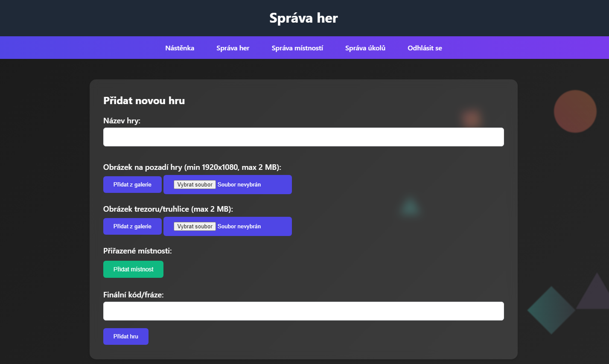Click the Finální kód/fráze input field
The image size is (609, 364).
(303, 311)
